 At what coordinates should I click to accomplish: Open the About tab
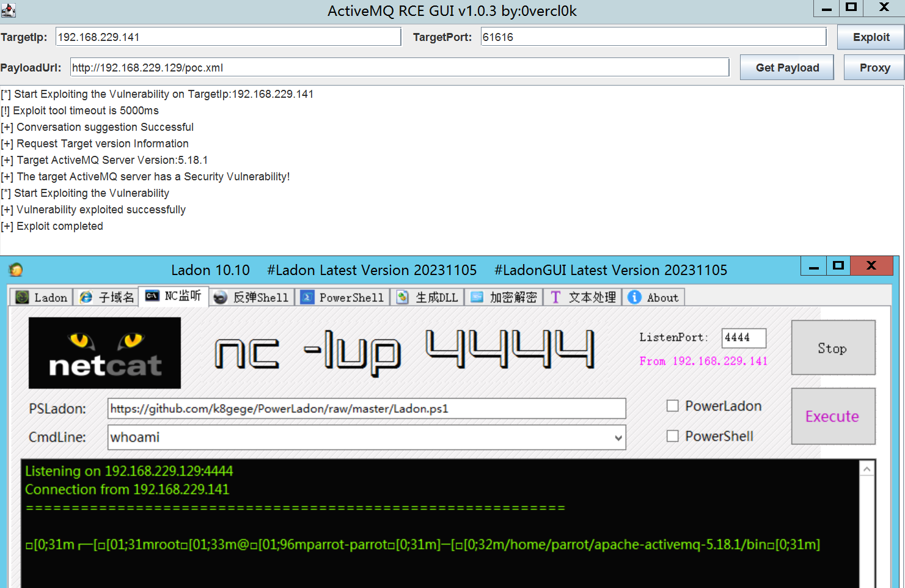tap(654, 297)
